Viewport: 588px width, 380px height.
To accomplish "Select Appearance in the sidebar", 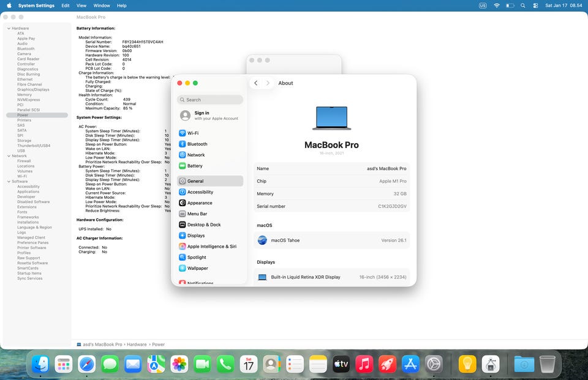I will point(199,203).
